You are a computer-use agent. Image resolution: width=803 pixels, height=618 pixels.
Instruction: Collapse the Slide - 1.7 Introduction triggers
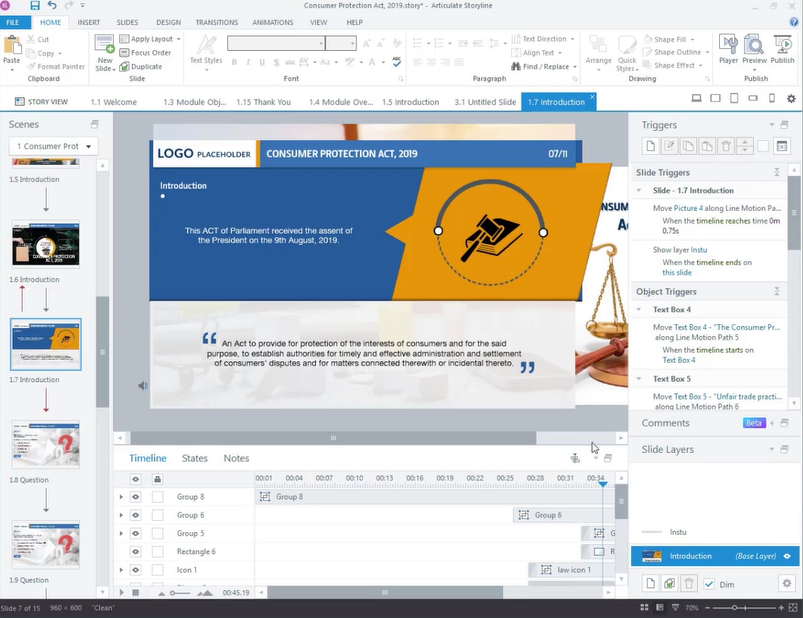pyautogui.click(x=639, y=190)
